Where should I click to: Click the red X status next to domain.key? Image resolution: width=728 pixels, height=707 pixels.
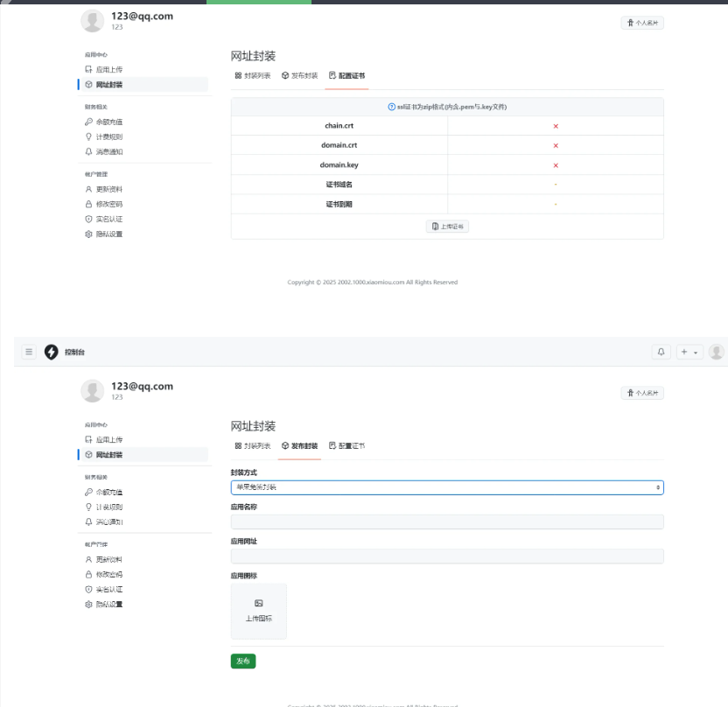click(556, 165)
